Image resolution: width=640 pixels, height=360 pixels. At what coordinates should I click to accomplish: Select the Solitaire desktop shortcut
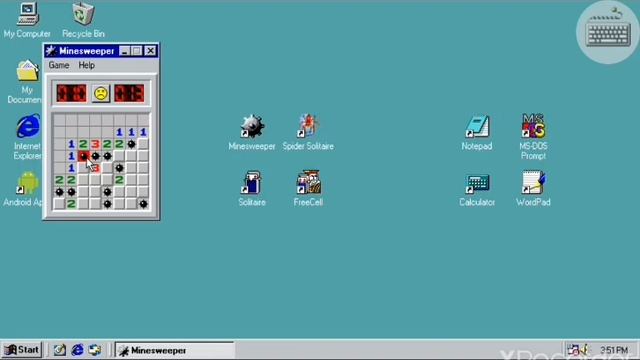(x=252, y=189)
